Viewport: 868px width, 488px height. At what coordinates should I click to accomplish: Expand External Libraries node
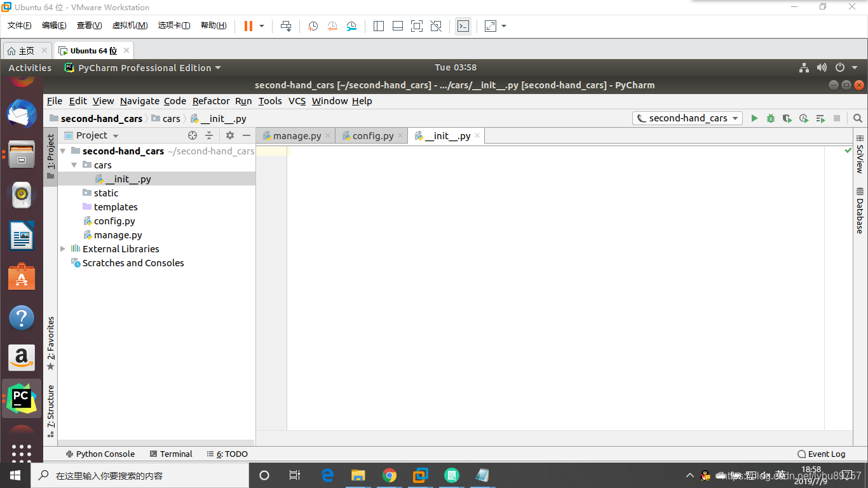click(63, 249)
